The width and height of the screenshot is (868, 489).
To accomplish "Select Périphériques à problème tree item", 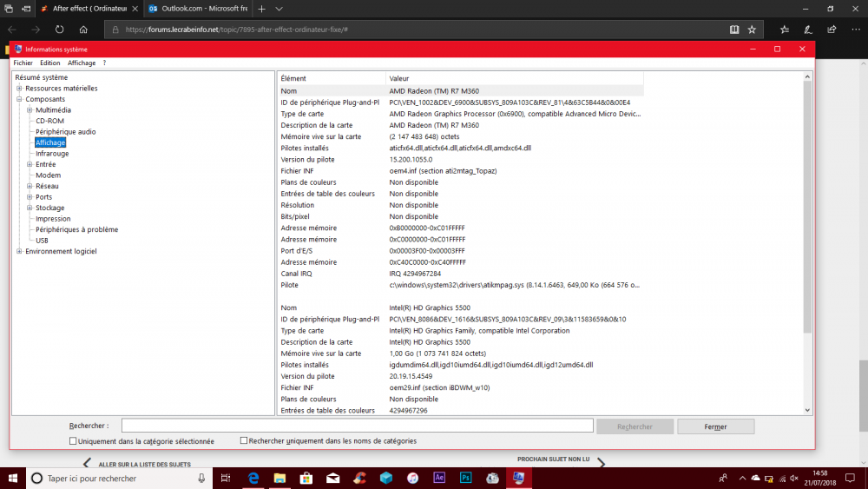I will pyautogui.click(x=77, y=229).
